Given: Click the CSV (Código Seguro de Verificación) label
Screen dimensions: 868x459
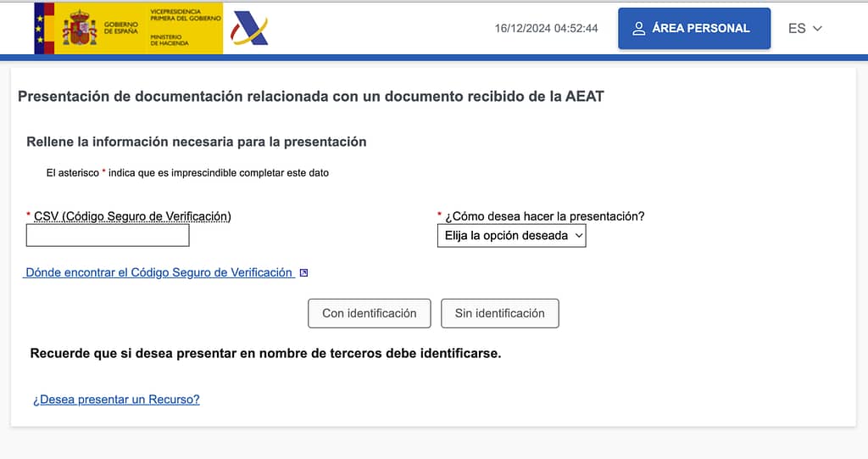Looking at the screenshot, I should click(132, 216).
